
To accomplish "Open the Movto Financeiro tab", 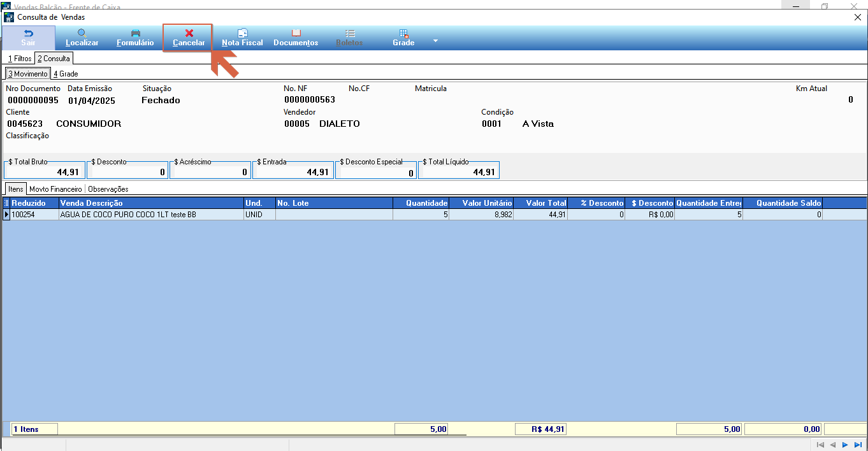I will pos(56,189).
